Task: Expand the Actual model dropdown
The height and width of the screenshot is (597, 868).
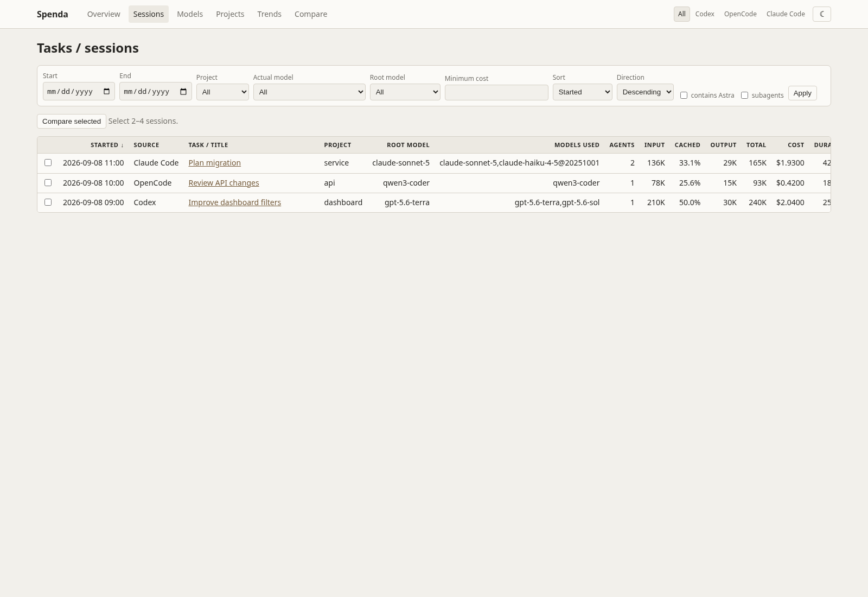Action: pos(309,92)
